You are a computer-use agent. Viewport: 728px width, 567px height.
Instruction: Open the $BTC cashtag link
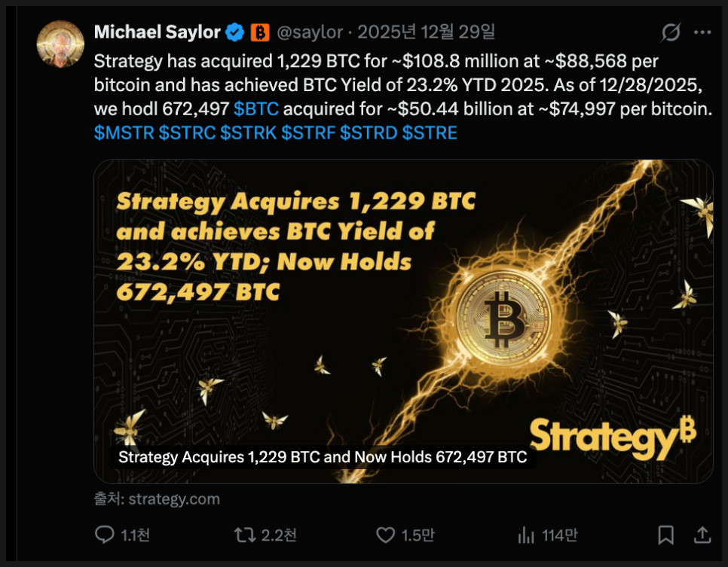coord(256,109)
